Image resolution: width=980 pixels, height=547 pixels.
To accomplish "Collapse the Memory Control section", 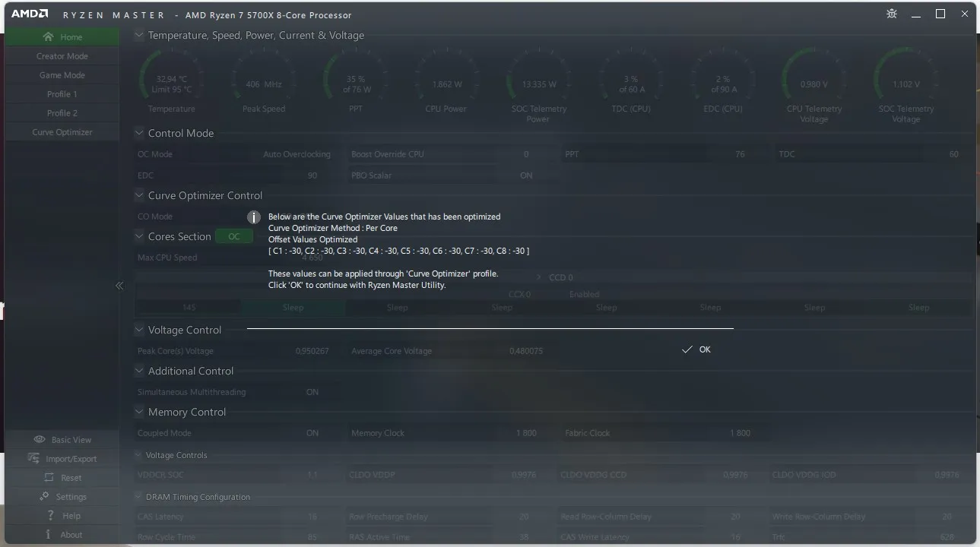I will 139,412.
